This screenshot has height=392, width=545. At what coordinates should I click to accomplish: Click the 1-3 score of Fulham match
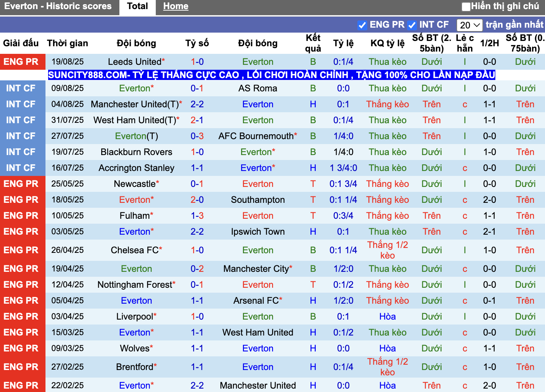point(197,216)
